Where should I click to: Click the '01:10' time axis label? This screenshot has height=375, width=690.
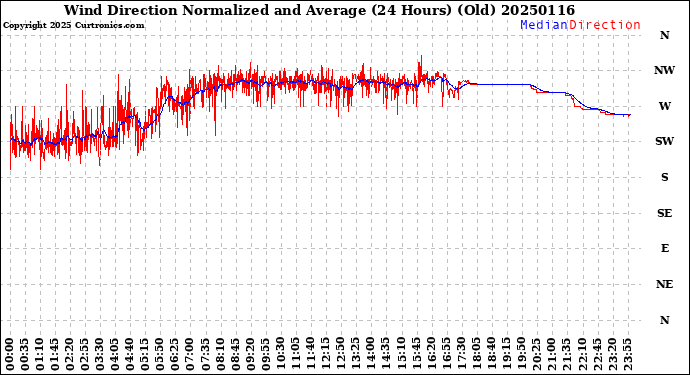point(40,354)
